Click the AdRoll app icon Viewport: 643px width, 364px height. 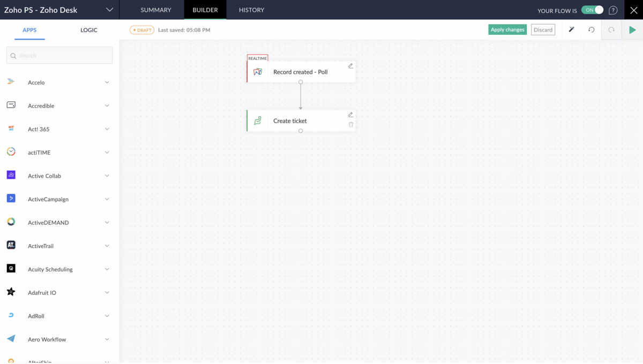pos(11,315)
